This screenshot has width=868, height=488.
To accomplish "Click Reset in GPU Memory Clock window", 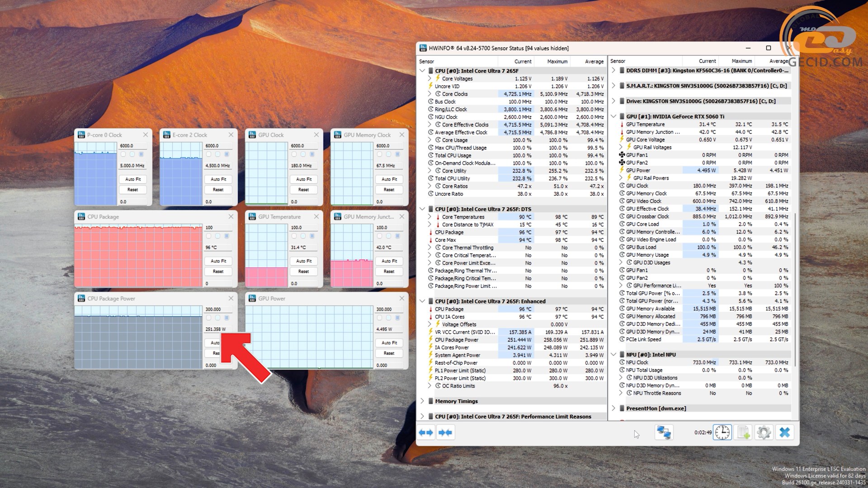I will [389, 190].
